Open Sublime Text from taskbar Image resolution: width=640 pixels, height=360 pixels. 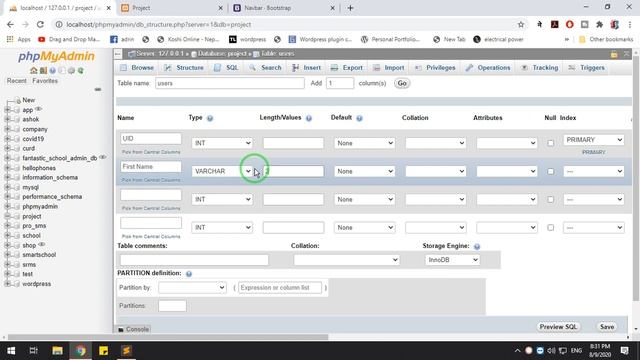pos(127,351)
